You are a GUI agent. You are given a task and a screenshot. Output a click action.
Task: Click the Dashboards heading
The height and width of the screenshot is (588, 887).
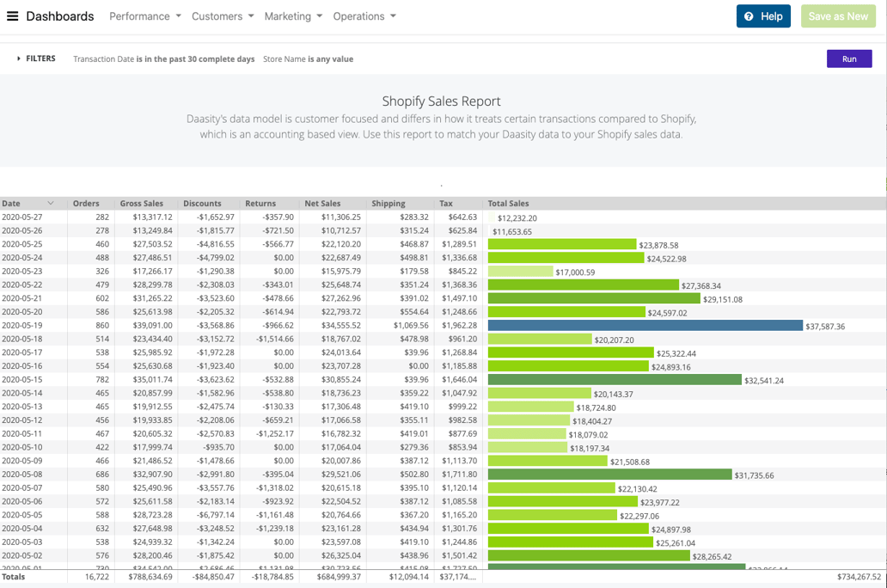click(x=59, y=15)
